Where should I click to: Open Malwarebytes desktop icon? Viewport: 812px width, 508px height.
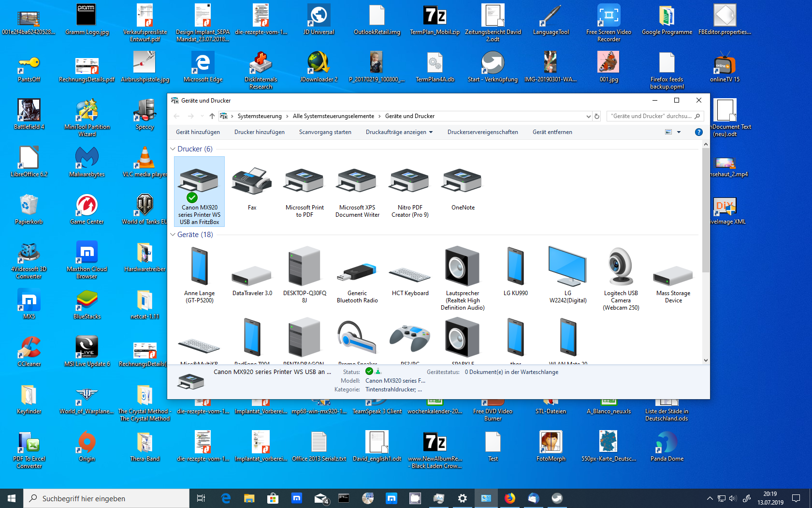87,162
